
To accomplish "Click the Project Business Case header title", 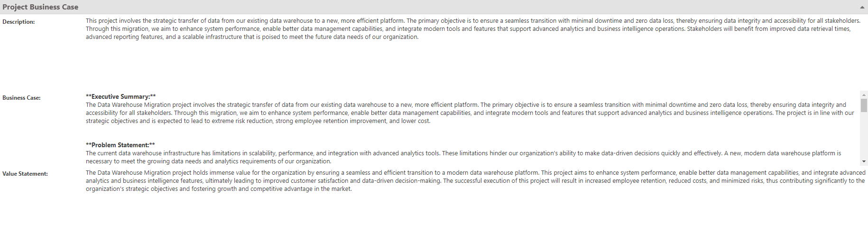I will [x=40, y=7].
